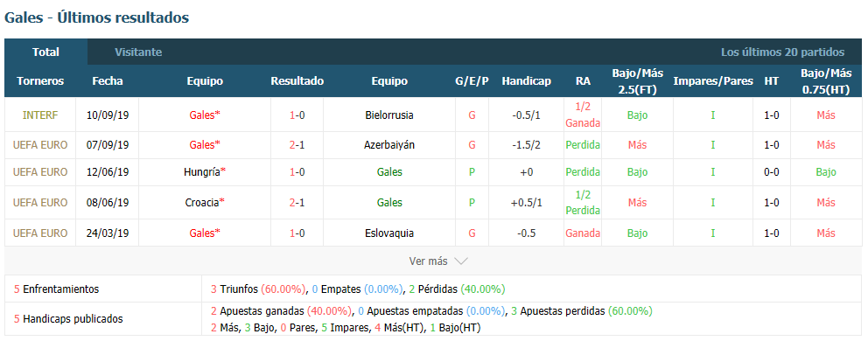Open Hungría team link
Viewport: 868px width, 341px height.
click(x=202, y=172)
